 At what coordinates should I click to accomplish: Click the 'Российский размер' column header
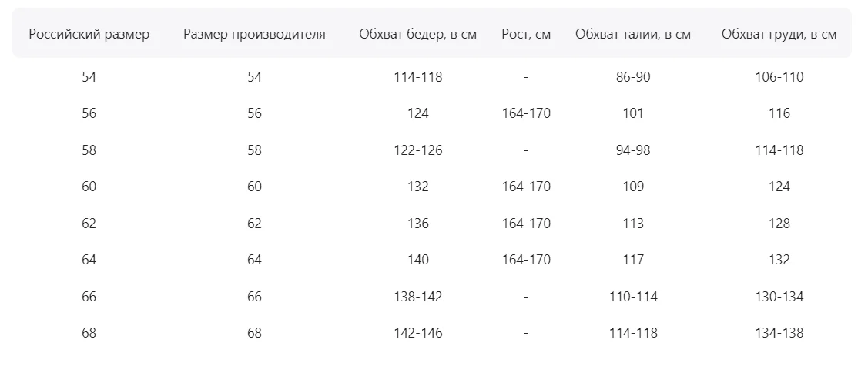(89, 35)
